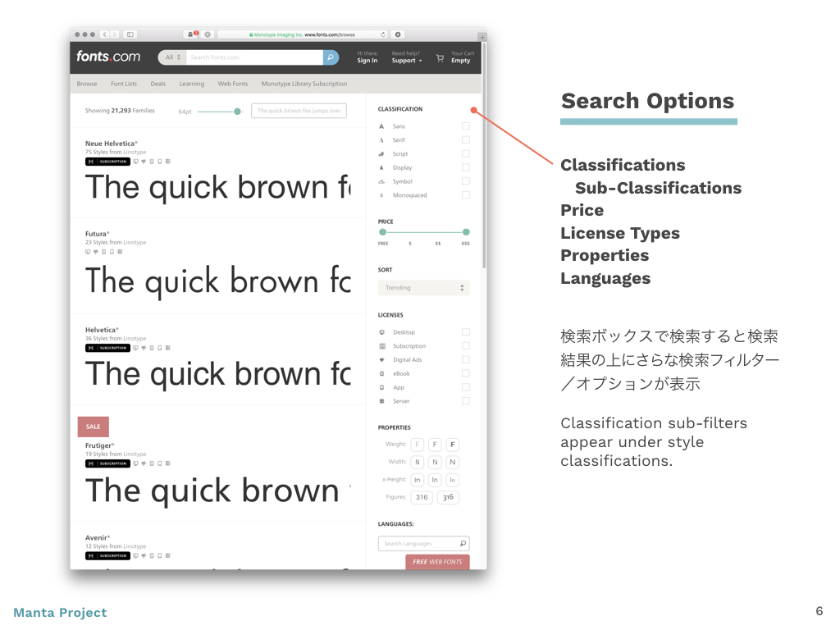This screenshot has height=630, width=840.
Task: Open the Avenir font family
Action: point(98,538)
